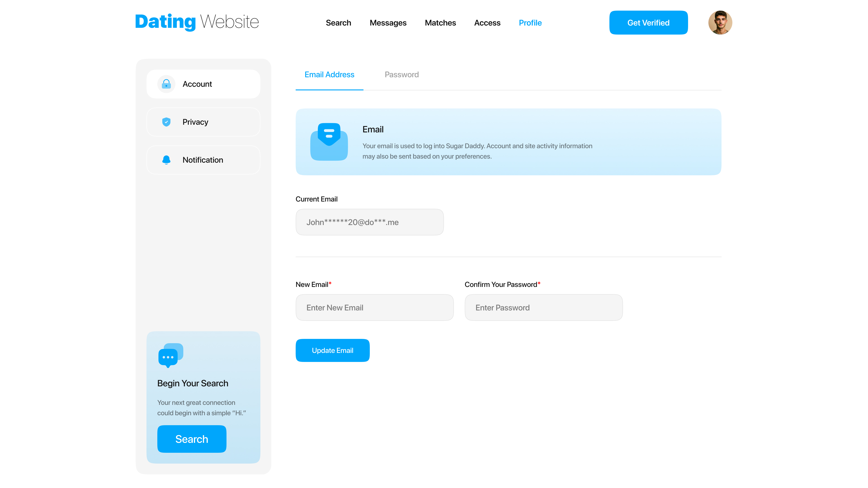The image size is (868, 488).
Task: Click the Notification bell icon
Action: 166,160
